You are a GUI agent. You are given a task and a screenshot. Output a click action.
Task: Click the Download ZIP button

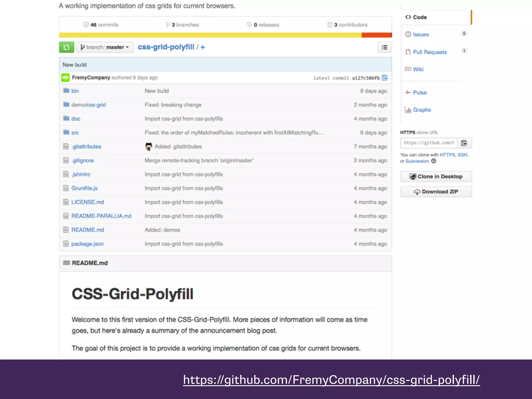tap(436, 192)
